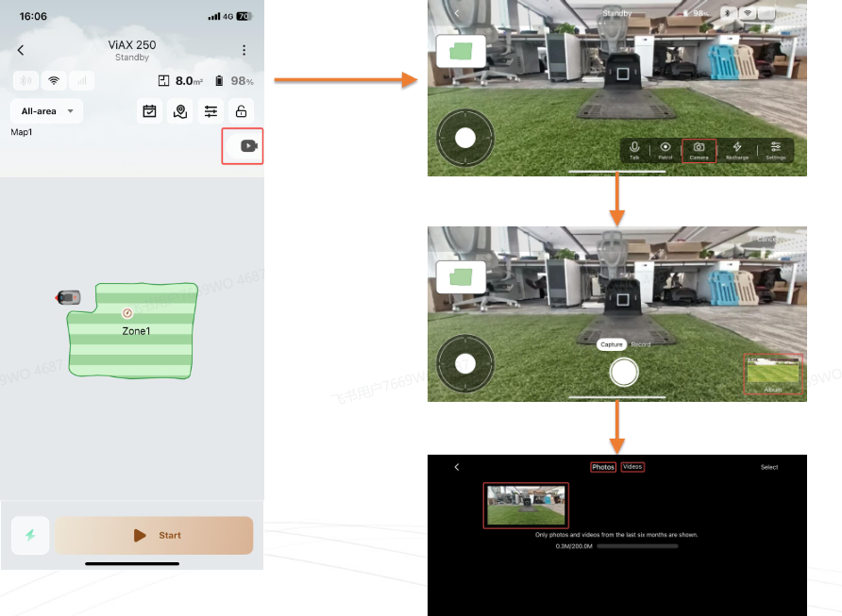Open the mowing parameters sliders icon on main screen

coord(210,111)
